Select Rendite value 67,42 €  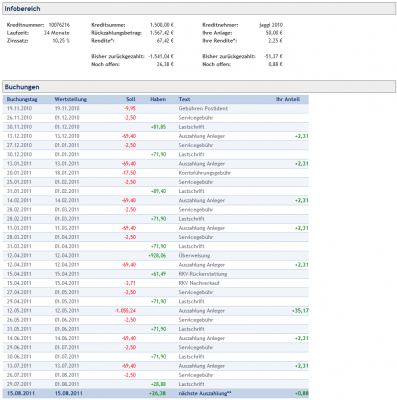pos(165,41)
